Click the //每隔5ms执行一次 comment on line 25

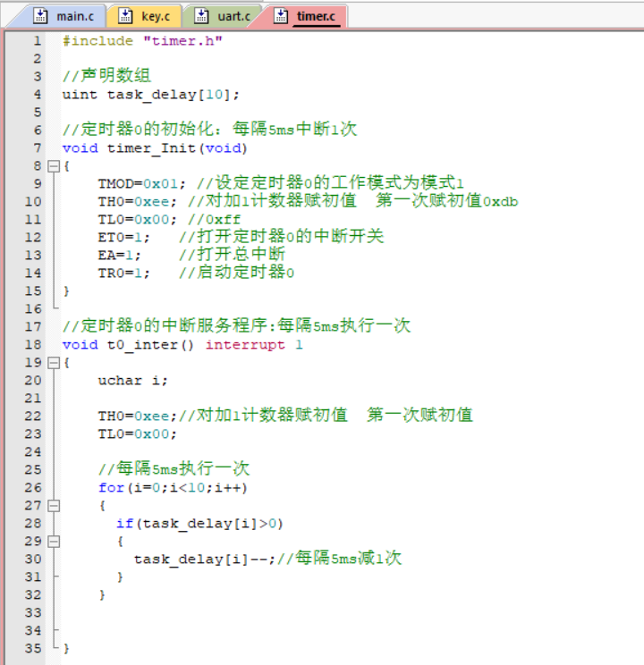tap(174, 468)
